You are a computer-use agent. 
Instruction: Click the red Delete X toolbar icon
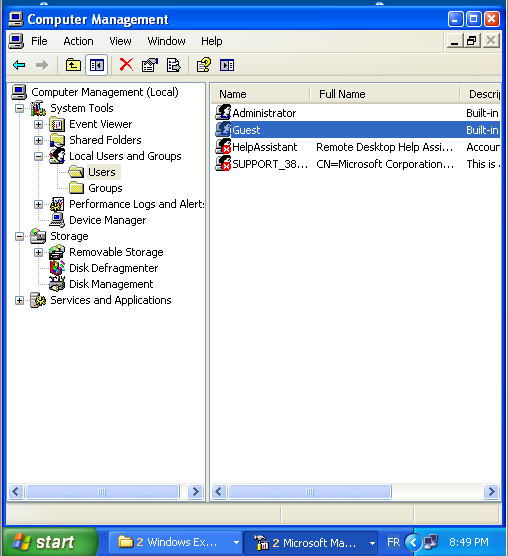126,65
